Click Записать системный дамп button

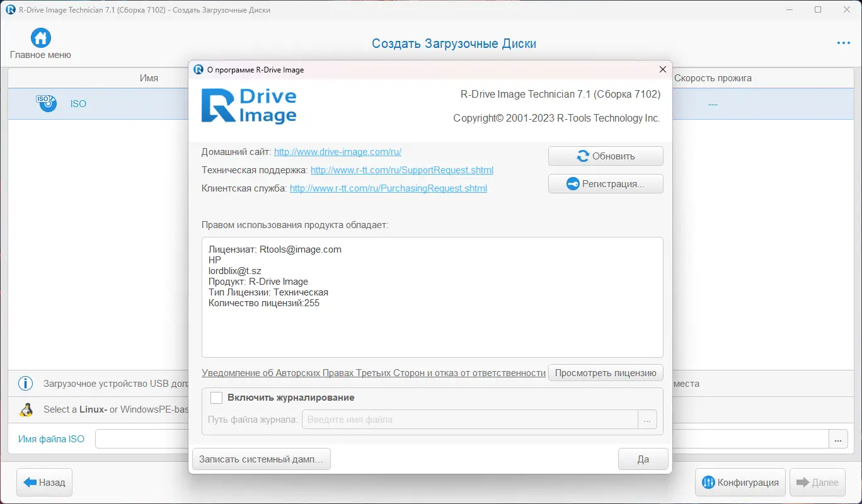point(261,459)
